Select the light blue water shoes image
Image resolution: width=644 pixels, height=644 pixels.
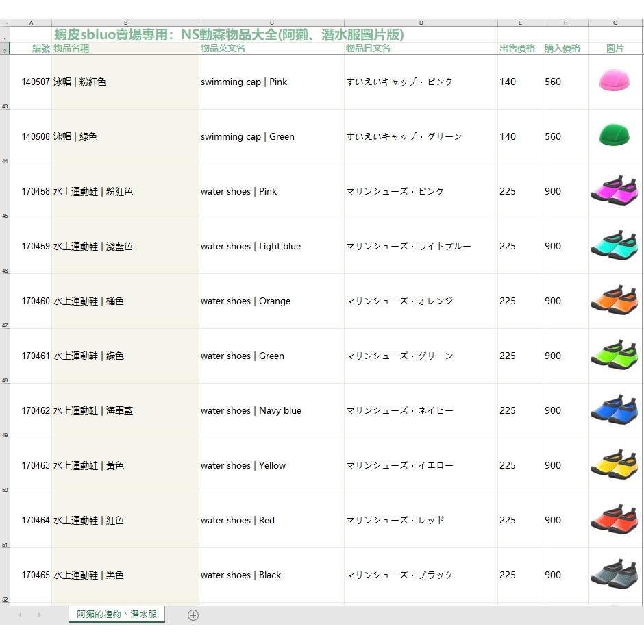click(x=614, y=245)
